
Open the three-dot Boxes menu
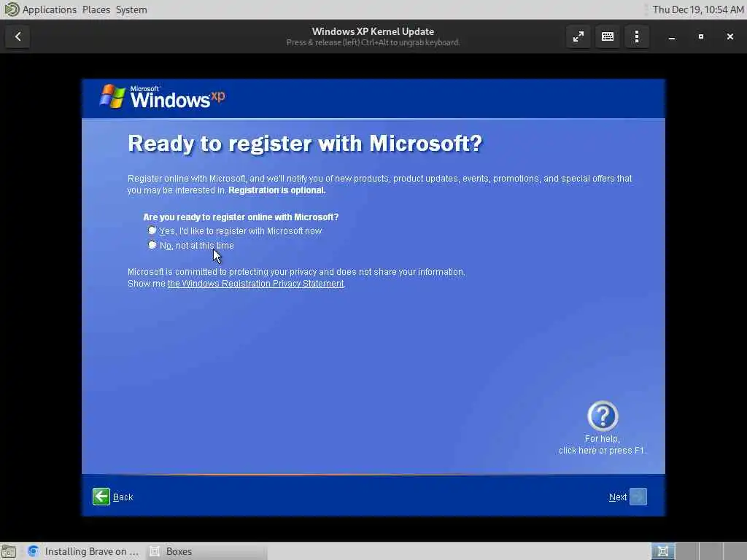coord(637,36)
